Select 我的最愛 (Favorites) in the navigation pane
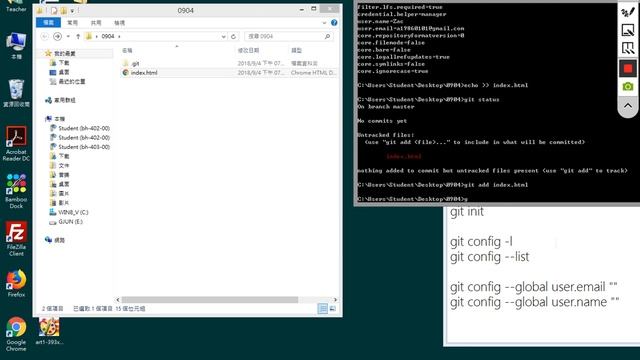The height and width of the screenshot is (360, 640). 64,53
